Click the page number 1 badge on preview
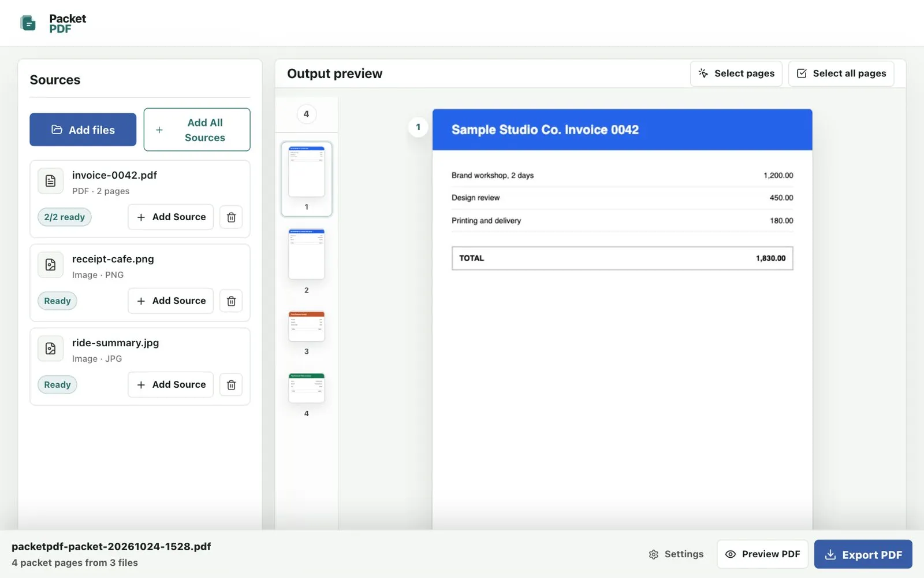The width and height of the screenshot is (924, 578). (418, 127)
